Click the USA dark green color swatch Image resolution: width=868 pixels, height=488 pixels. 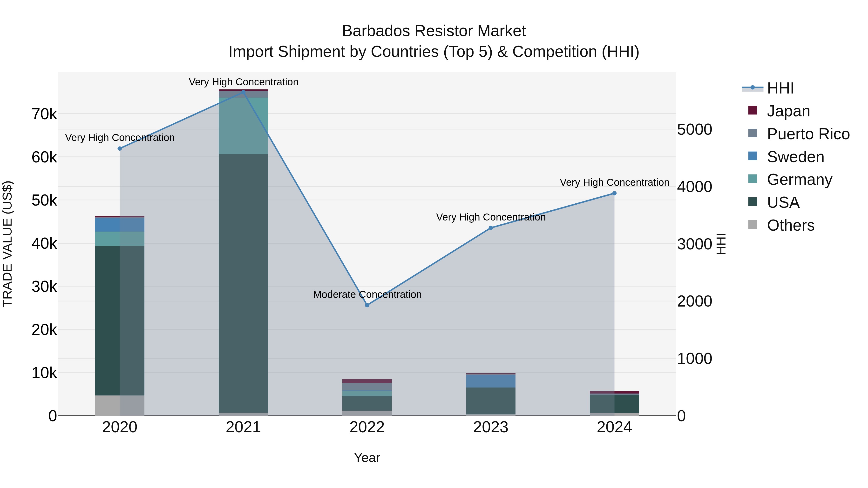[753, 202]
